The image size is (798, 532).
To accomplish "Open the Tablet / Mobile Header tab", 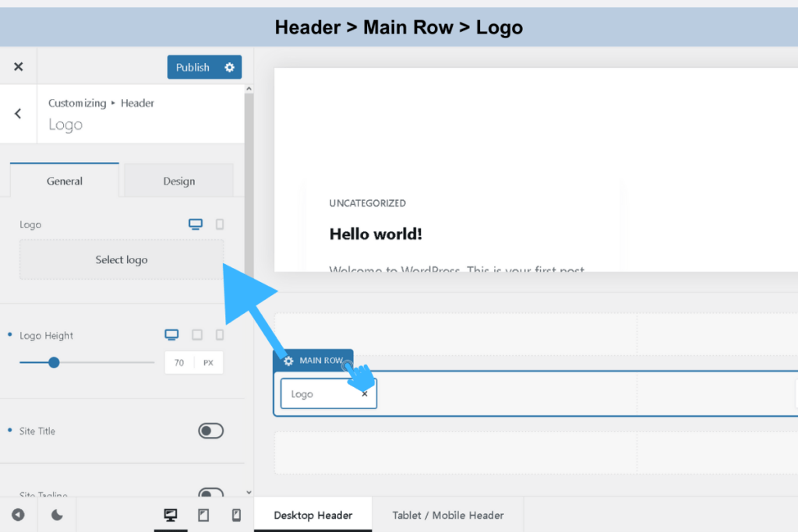I will click(448, 515).
